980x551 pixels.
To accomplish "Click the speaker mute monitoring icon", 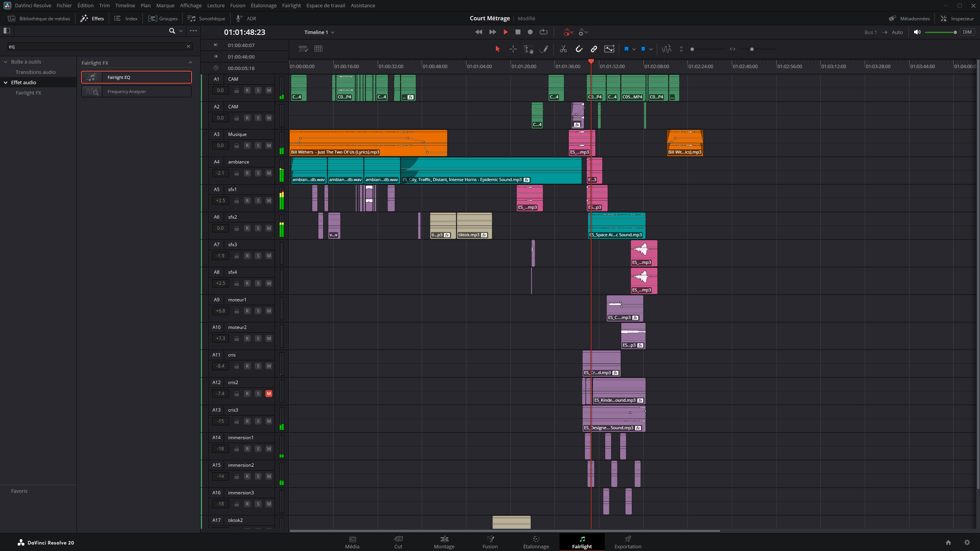I will point(917,32).
